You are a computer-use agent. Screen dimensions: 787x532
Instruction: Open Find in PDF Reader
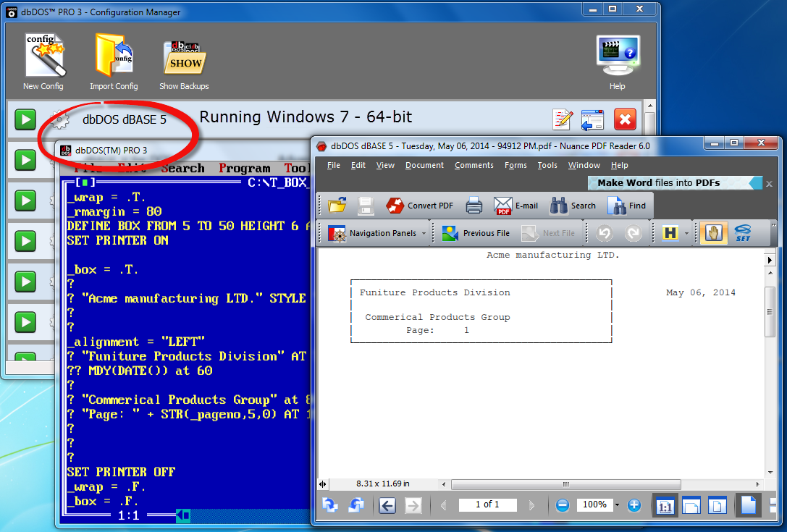pos(626,206)
